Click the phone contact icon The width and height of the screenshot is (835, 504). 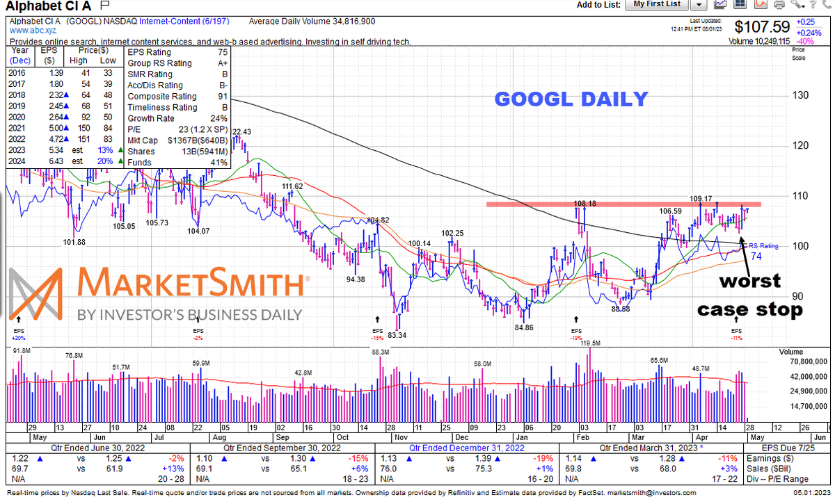point(826,3)
